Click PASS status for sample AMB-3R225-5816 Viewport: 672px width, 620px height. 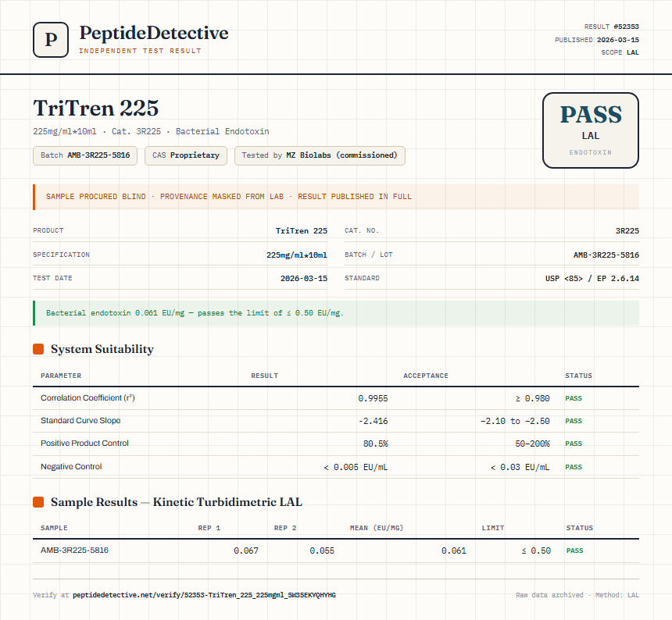click(x=574, y=551)
